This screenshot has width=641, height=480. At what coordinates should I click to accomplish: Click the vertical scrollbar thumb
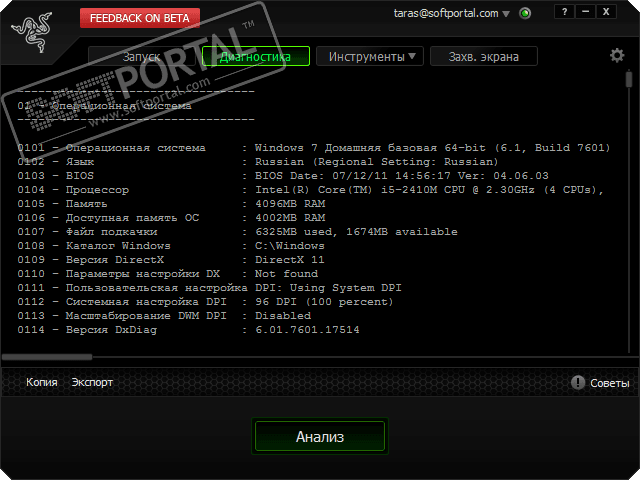(x=629, y=79)
